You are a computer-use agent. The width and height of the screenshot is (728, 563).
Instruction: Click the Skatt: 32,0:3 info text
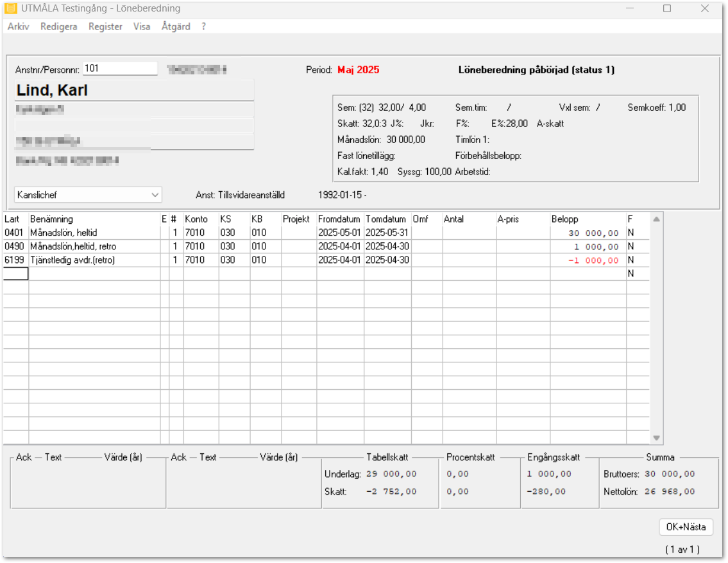362,124
